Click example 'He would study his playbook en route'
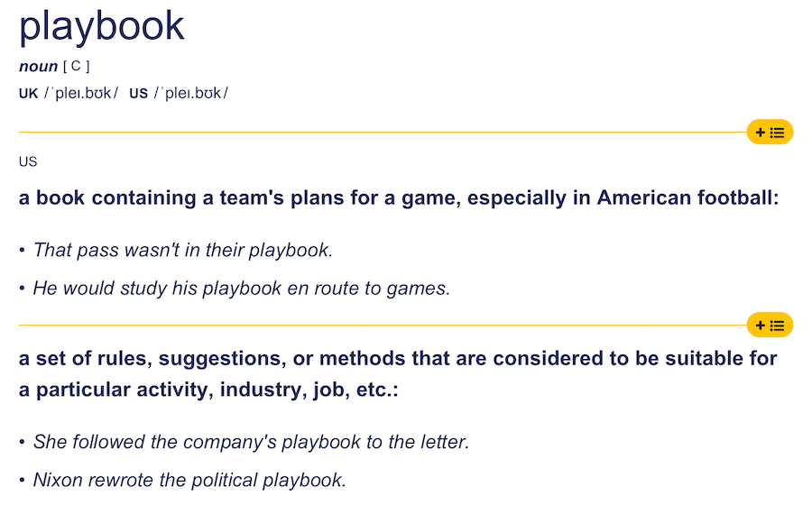 click(242, 289)
